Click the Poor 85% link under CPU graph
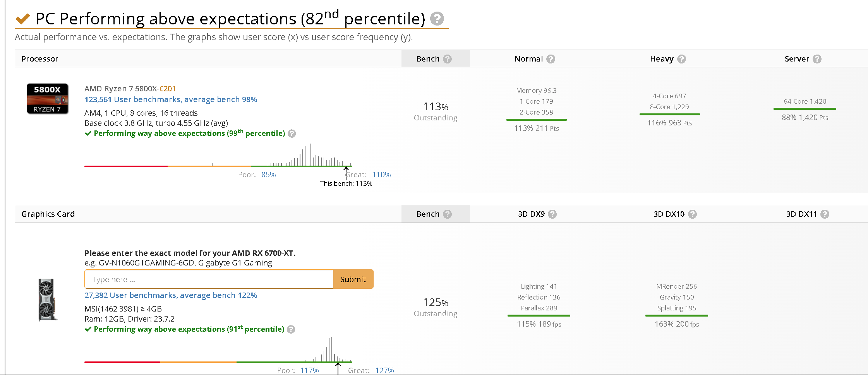 (x=268, y=175)
